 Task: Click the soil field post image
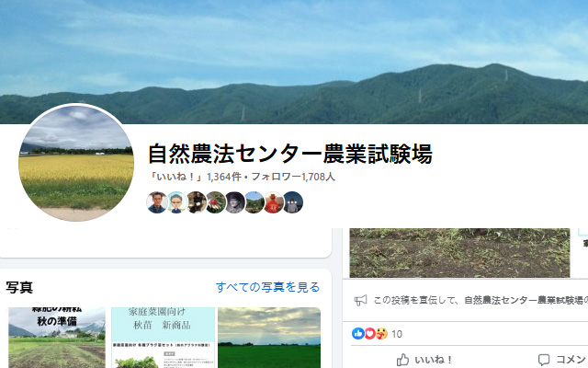coord(459,253)
